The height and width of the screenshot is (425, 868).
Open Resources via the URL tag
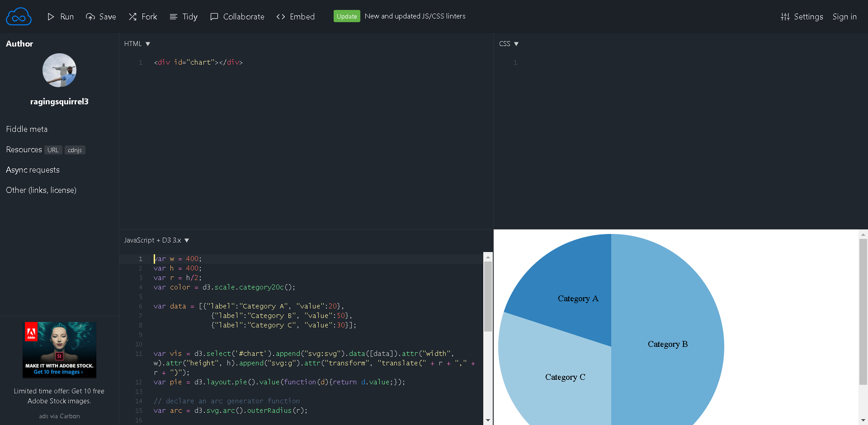(x=53, y=150)
